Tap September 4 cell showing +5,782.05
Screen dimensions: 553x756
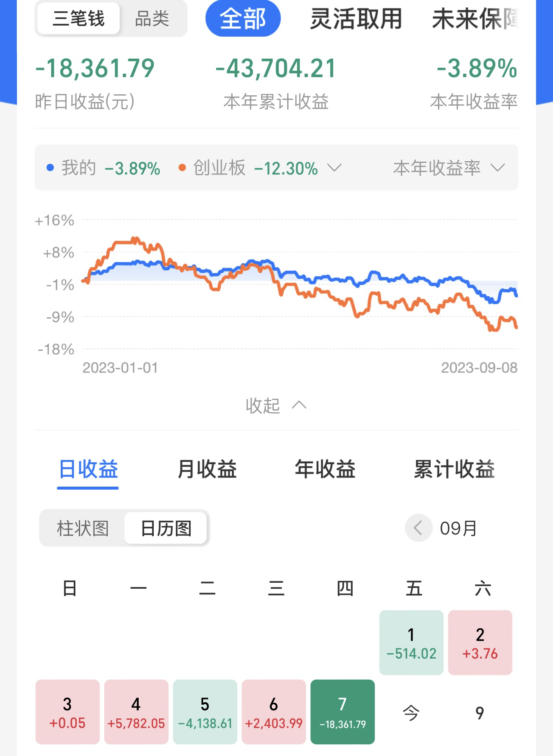click(x=136, y=712)
